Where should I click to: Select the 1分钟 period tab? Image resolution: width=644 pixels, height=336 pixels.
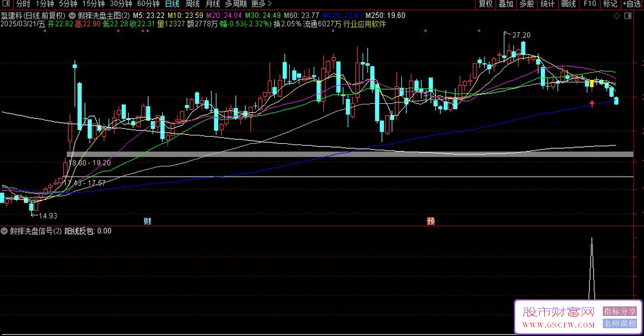pos(45,4)
